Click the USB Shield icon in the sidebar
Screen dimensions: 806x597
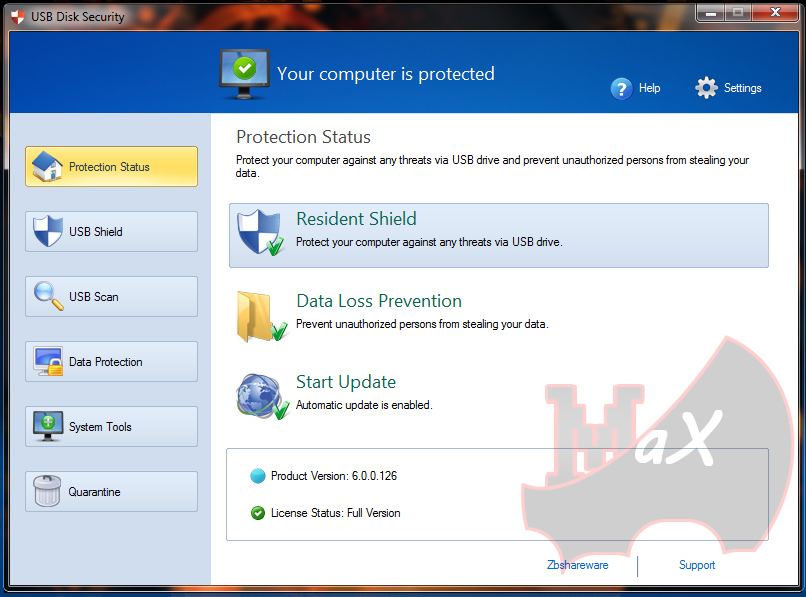click(48, 231)
